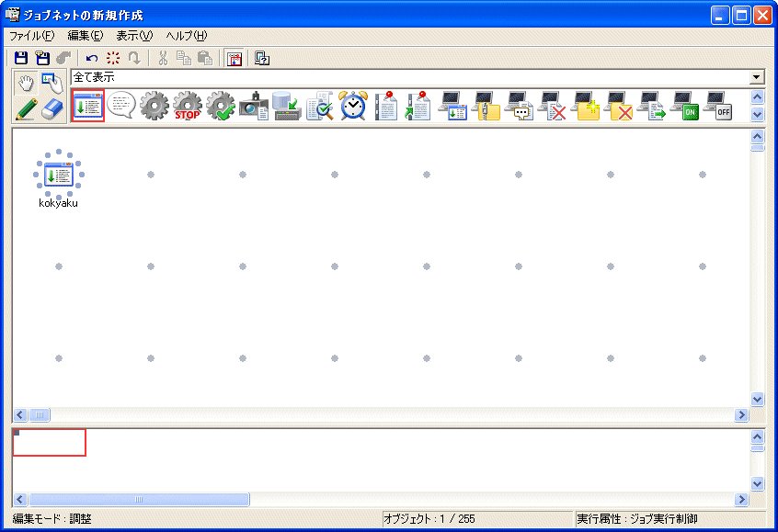This screenshot has width=778, height=532.
Task: Click the copy pages icon
Action: click(184, 59)
